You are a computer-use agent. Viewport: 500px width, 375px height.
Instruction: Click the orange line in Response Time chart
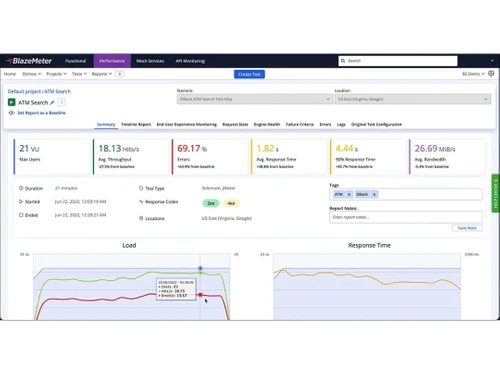[367, 275]
